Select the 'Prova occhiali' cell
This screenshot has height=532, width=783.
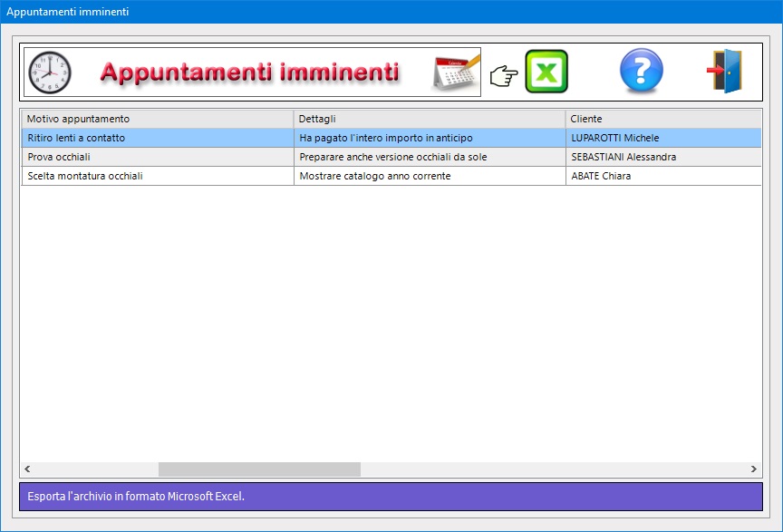(x=158, y=157)
